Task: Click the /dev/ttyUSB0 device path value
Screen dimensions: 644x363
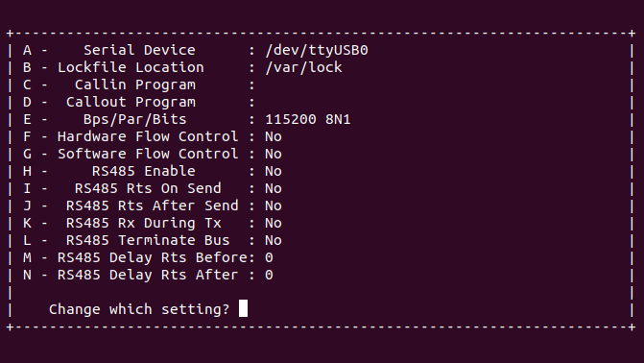Action: point(317,50)
